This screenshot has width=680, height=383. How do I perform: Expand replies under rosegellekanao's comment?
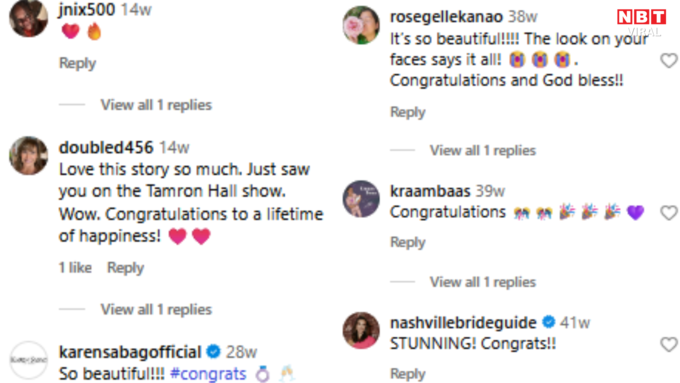pos(483,151)
